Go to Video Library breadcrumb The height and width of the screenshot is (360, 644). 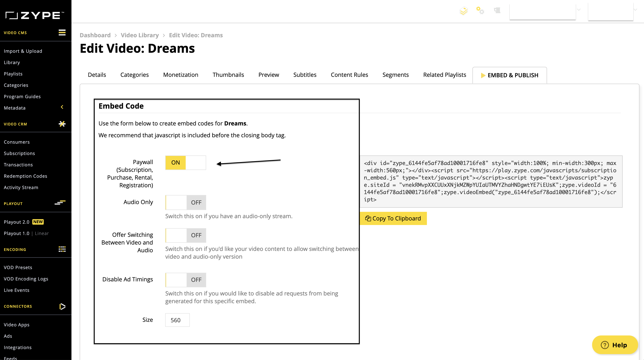click(140, 35)
